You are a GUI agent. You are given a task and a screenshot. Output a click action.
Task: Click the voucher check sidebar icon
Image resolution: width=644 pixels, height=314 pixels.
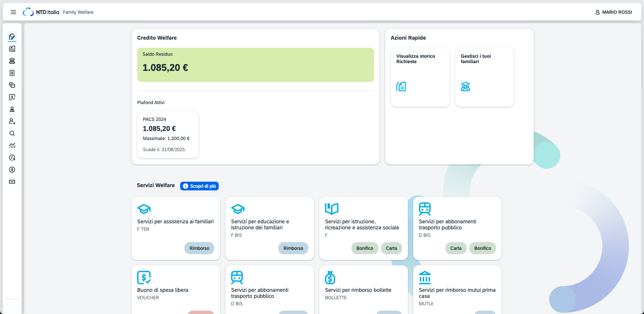pyautogui.click(x=12, y=97)
